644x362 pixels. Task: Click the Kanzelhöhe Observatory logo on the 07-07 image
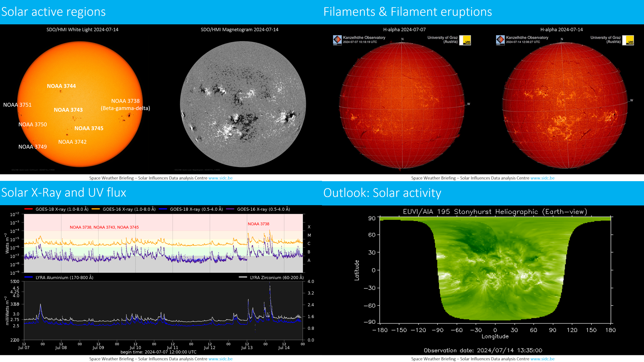click(x=337, y=40)
